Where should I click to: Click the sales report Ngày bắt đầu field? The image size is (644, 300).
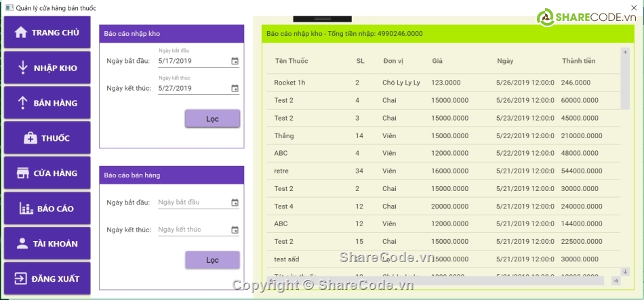coord(193,202)
